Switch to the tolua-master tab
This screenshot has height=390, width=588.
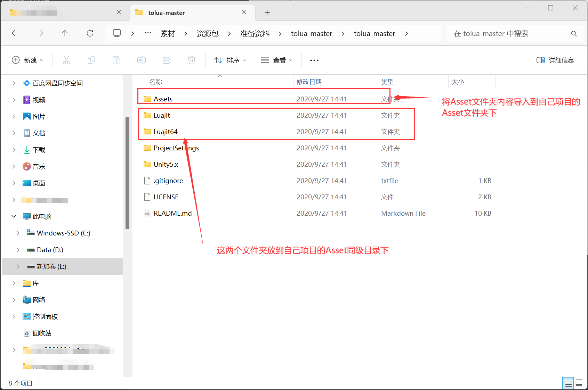pyautogui.click(x=192, y=13)
